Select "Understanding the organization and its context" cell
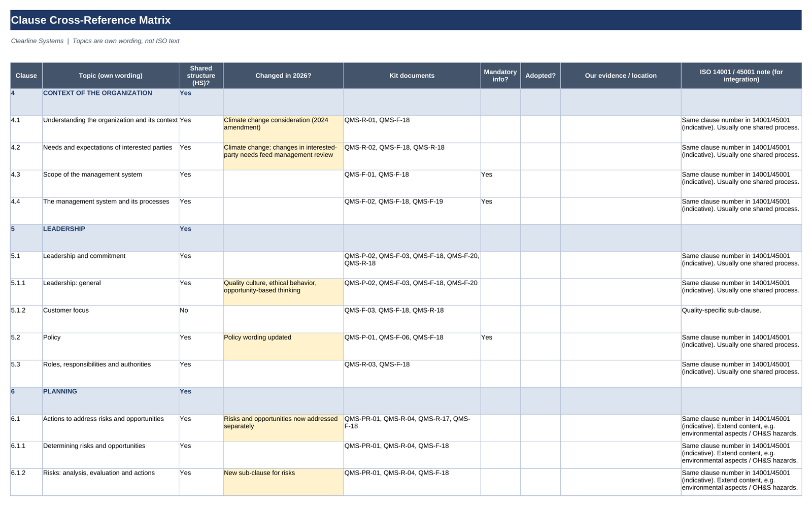Screen dimensions: 812x506 click(x=111, y=129)
